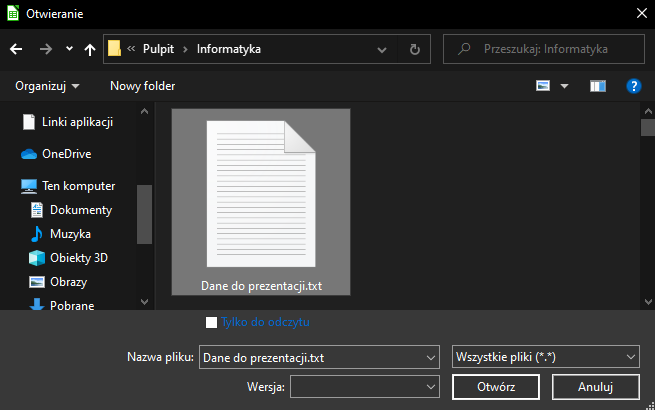Select Informatyka in the address path
This screenshot has height=410, width=655.
click(228, 49)
